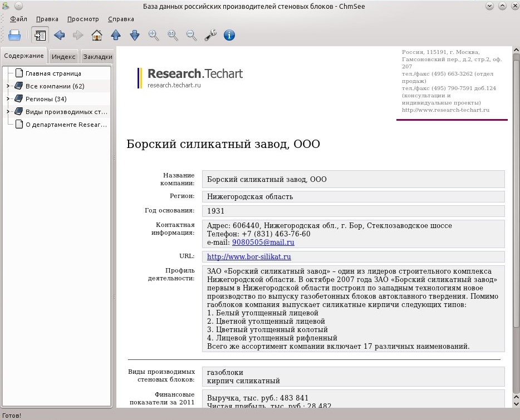Select the Регионы (34) tree item
Image resolution: width=520 pixels, height=420 pixels.
click(46, 99)
